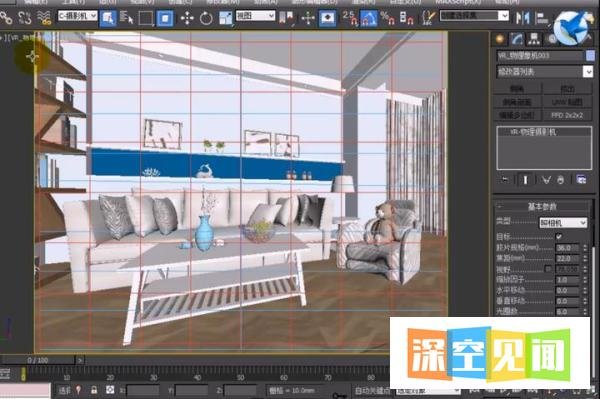The width and height of the screenshot is (600, 399).
Task: Click the Bind to Space Warp tool
Action: [44, 18]
